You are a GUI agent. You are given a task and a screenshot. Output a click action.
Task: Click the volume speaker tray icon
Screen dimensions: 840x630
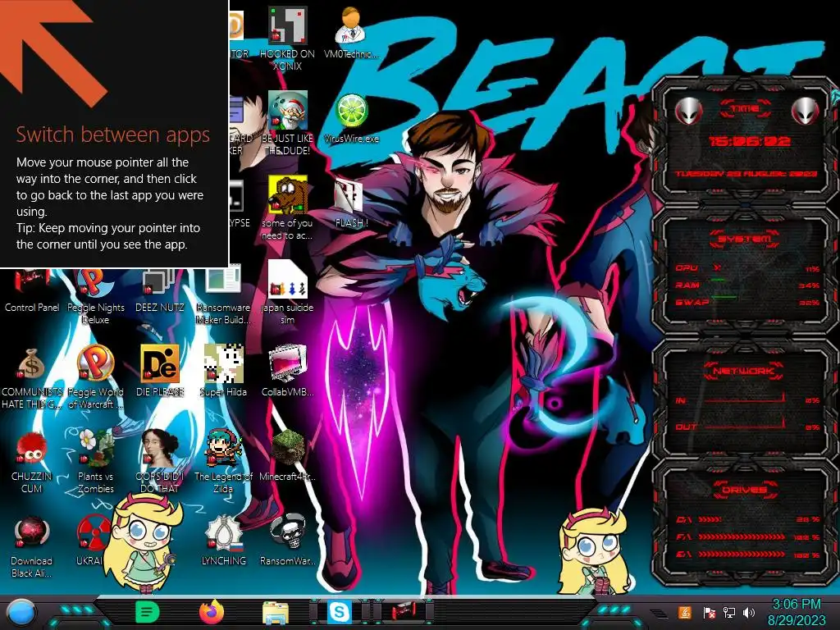point(749,612)
